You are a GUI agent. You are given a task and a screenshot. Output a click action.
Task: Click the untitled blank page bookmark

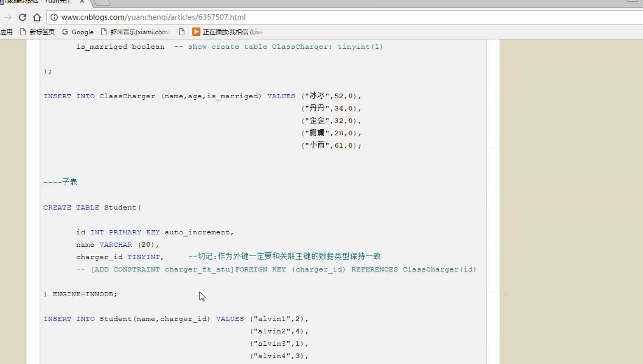(181, 32)
